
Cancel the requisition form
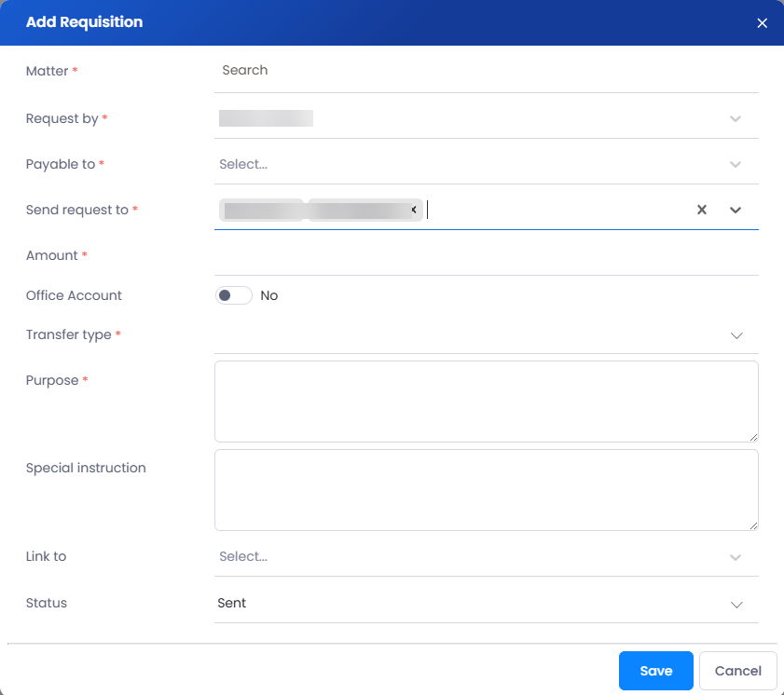737,671
